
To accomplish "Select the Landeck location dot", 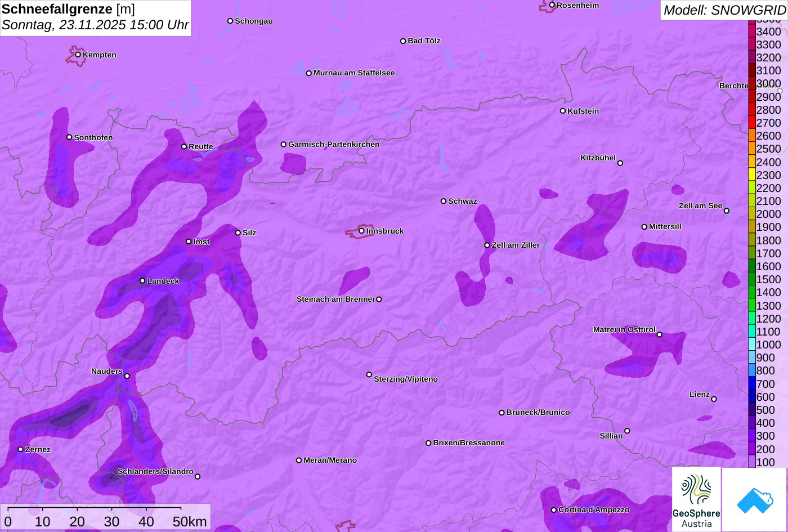I will coord(142,280).
